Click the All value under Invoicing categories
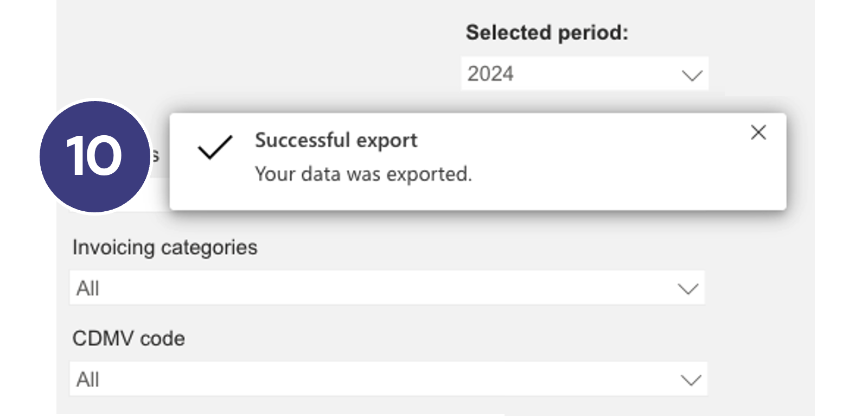Viewport: 868px width, 416px height. 88,288
